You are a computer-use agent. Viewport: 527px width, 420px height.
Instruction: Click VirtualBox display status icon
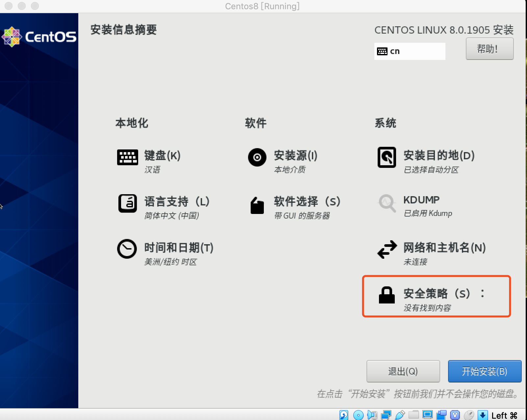427,414
